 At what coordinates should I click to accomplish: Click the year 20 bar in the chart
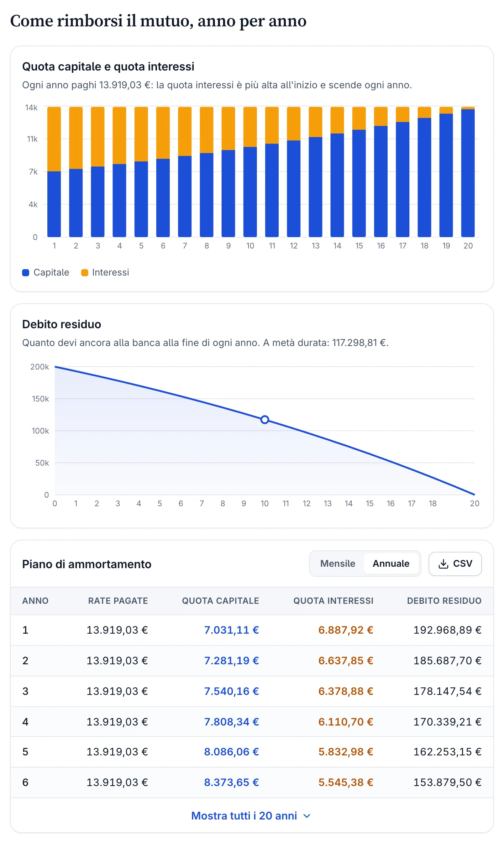tap(468, 172)
